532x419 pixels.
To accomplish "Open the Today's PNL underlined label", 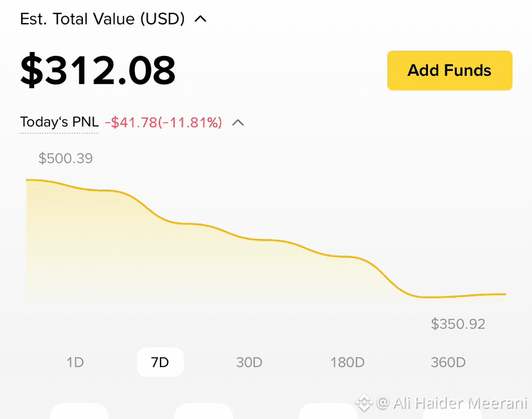I will coord(59,122).
